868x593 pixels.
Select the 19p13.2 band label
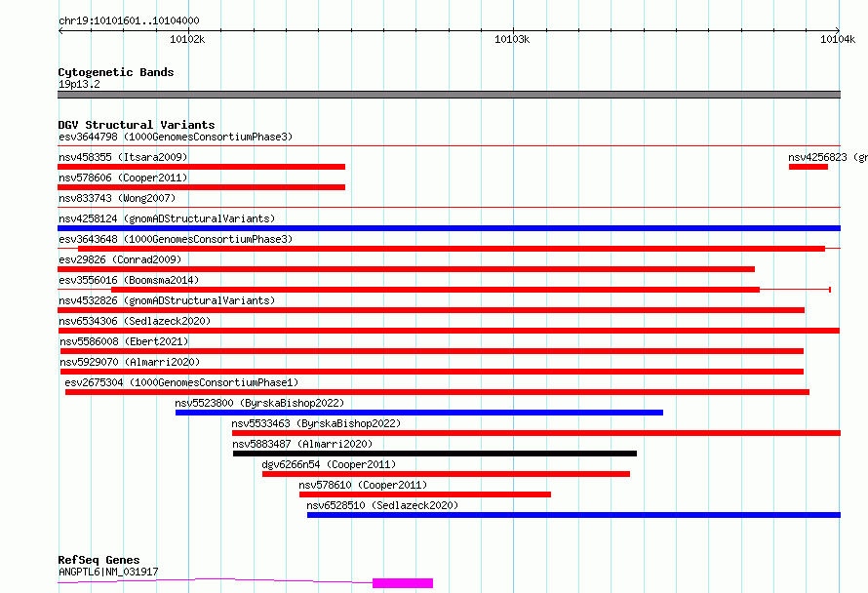point(79,84)
